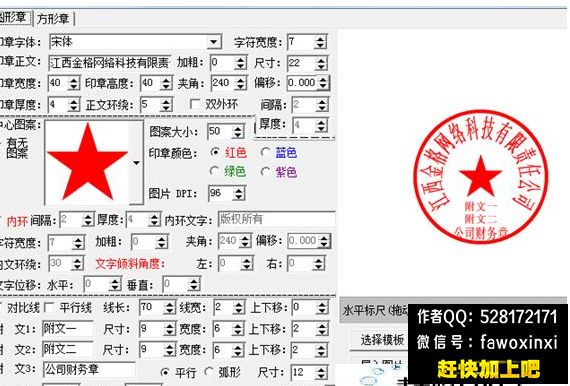The image size is (570, 386).
Task: Adjust the 图片 DPI spinner
Action: click(238, 193)
